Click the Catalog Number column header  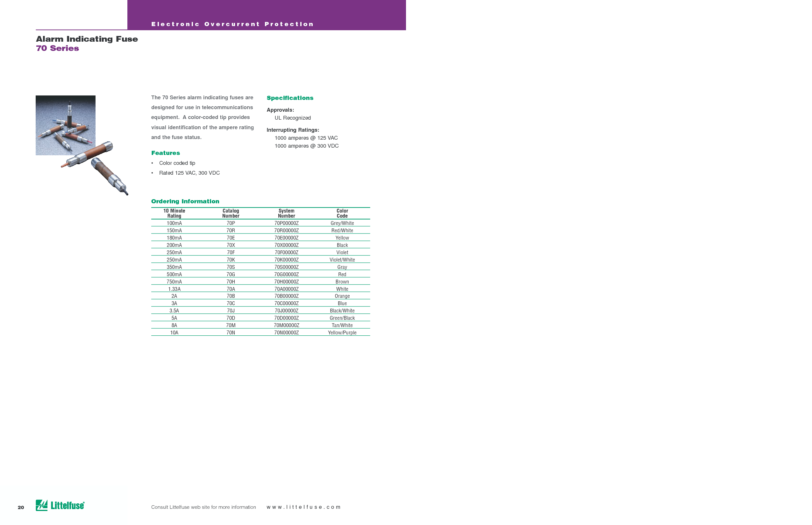[x=231, y=213]
